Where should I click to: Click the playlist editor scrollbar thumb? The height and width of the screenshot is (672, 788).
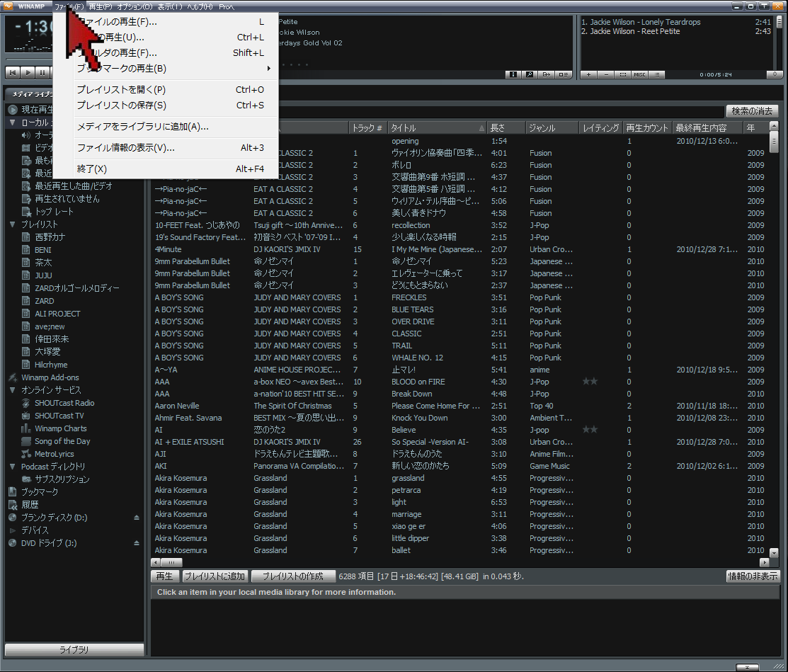[x=779, y=21]
